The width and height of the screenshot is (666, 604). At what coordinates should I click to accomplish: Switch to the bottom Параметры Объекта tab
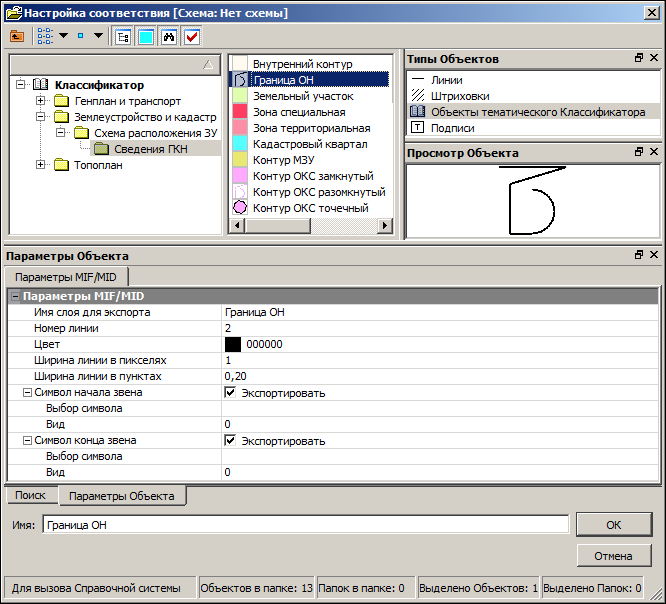(121, 496)
